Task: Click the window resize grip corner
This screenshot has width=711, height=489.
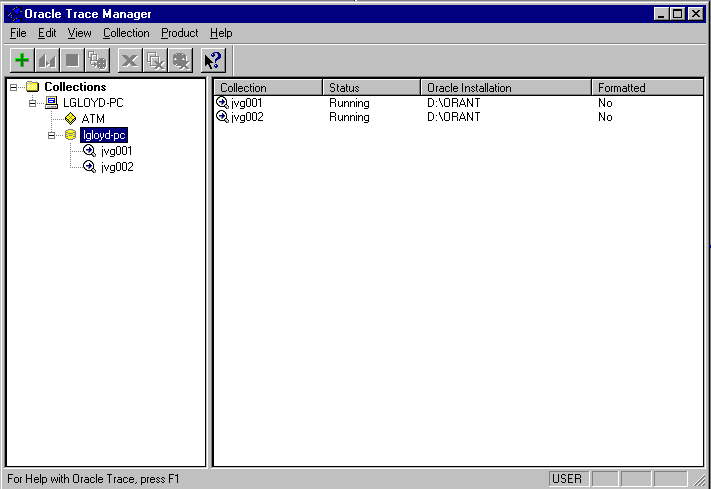Action: [701, 479]
